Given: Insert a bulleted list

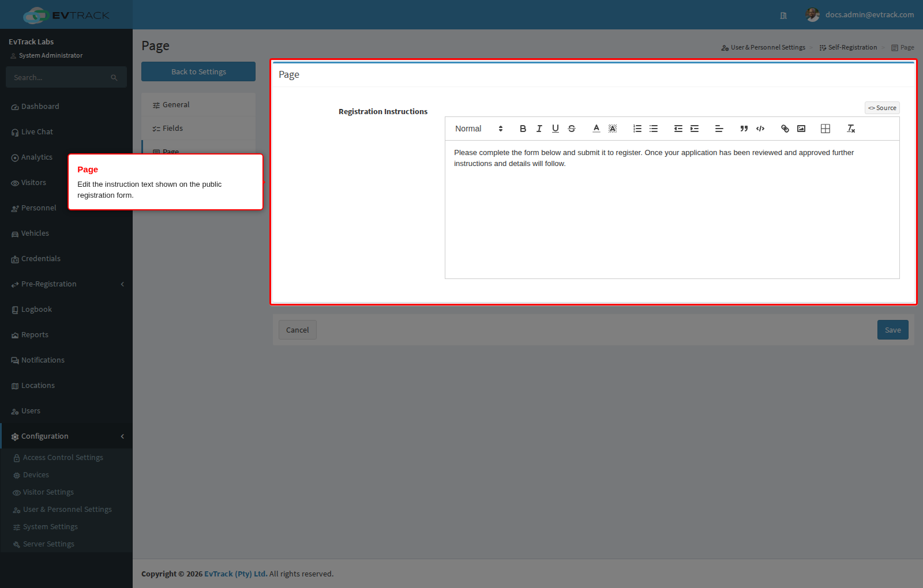Looking at the screenshot, I should [x=653, y=129].
